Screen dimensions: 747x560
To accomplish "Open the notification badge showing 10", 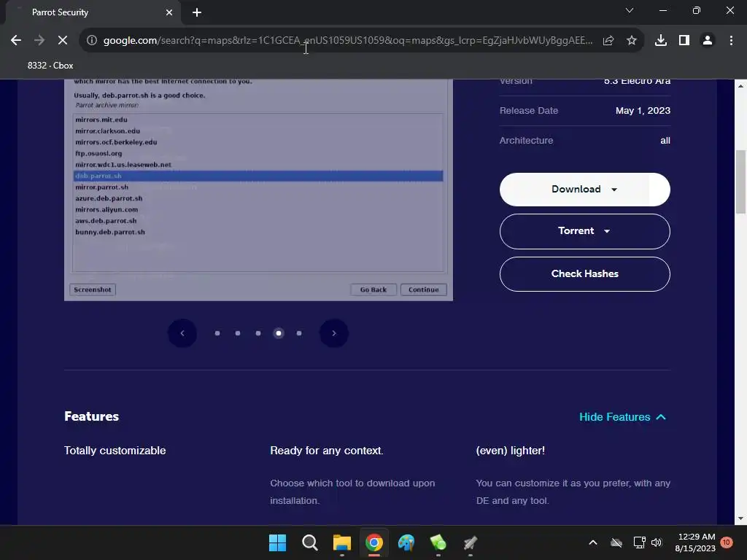I will [727, 542].
